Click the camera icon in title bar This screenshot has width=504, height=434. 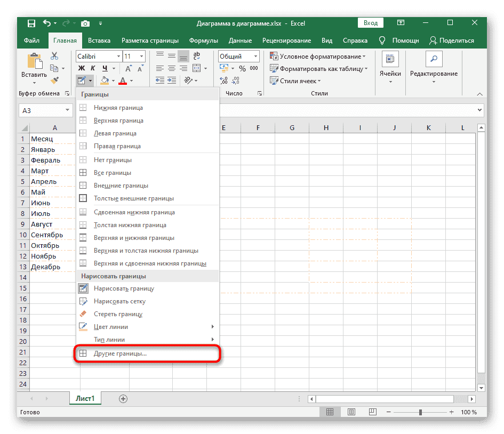(85, 23)
